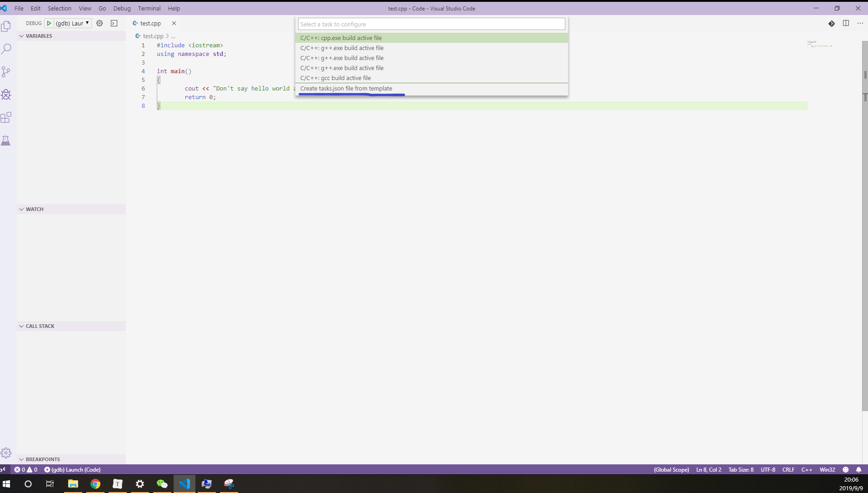Choose Create tasks.json file from template
This screenshot has width=868, height=493.
431,88
